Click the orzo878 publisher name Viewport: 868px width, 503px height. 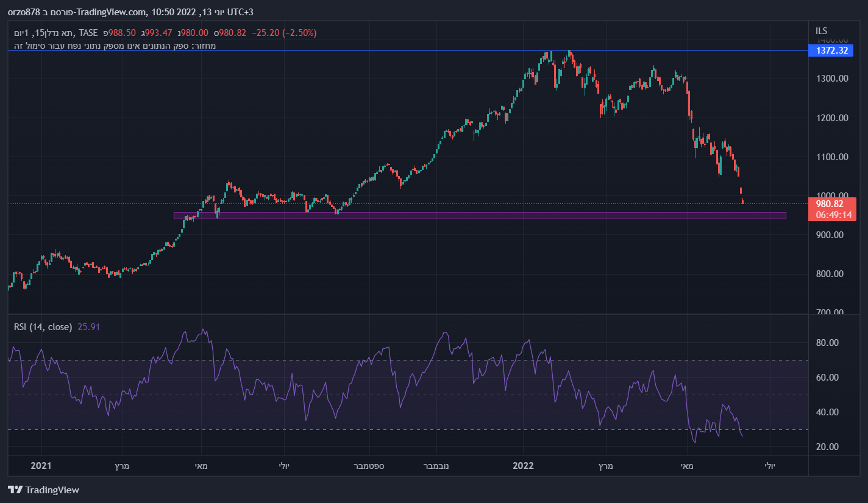click(21, 12)
